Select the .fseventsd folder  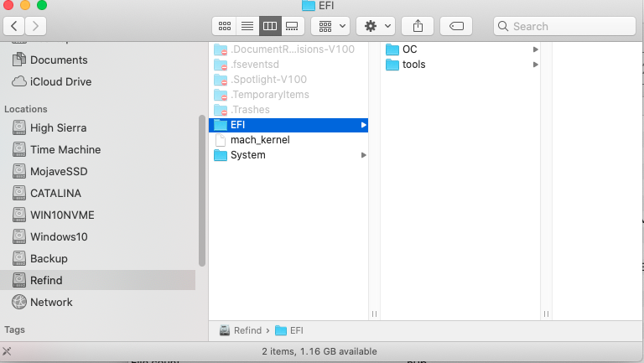pos(288,65)
